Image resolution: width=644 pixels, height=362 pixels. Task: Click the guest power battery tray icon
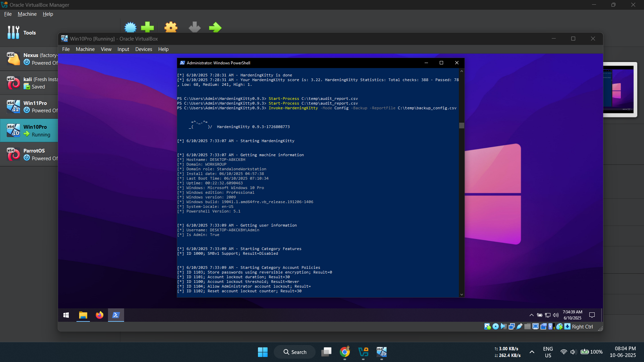coord(540,315)
